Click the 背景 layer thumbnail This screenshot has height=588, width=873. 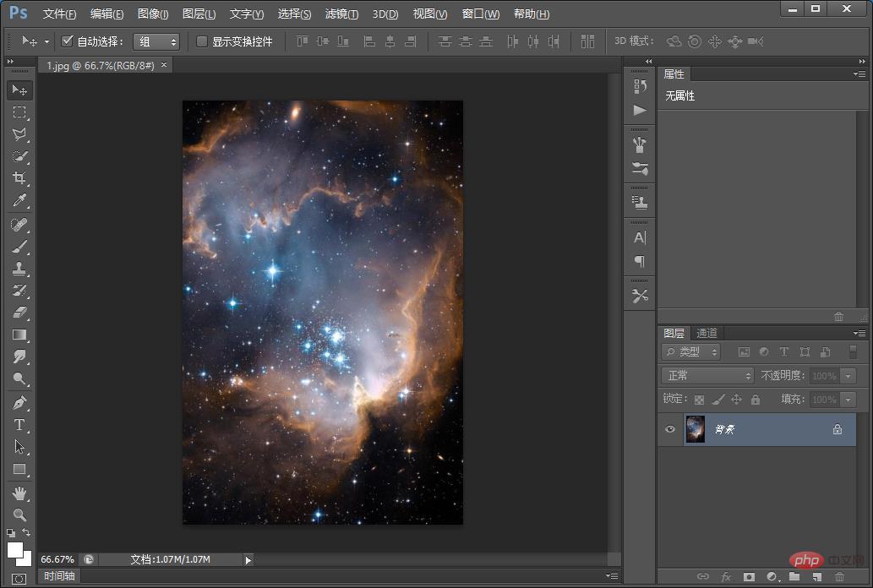coord(696,429)
